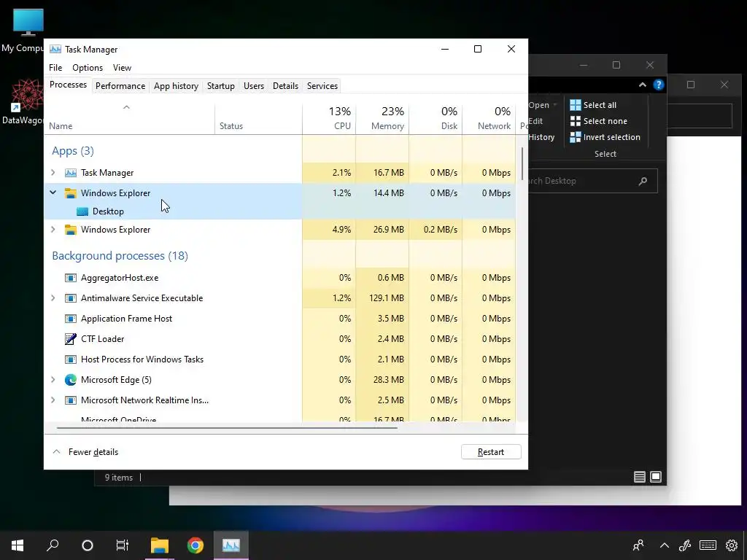Click the Microsoft Edge process icon
This screenshot has width=747, height=560.
(71, 379)
